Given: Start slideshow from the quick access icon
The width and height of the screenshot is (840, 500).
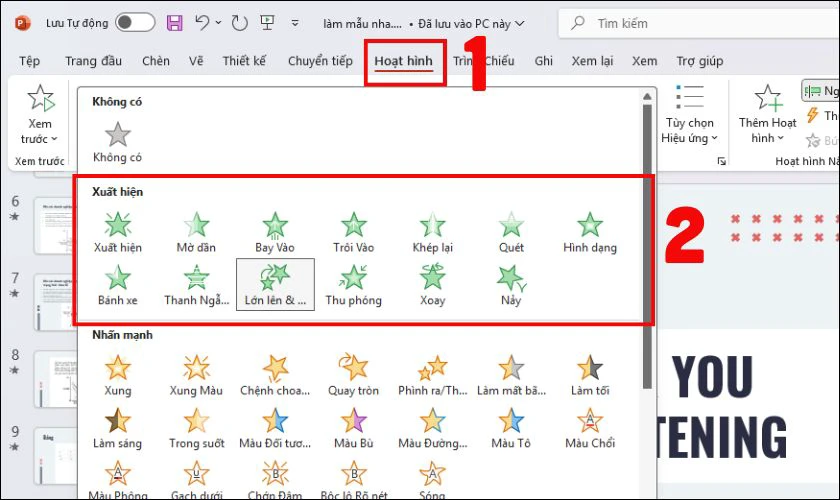Looking at the screenshot, I should point(267,23).
